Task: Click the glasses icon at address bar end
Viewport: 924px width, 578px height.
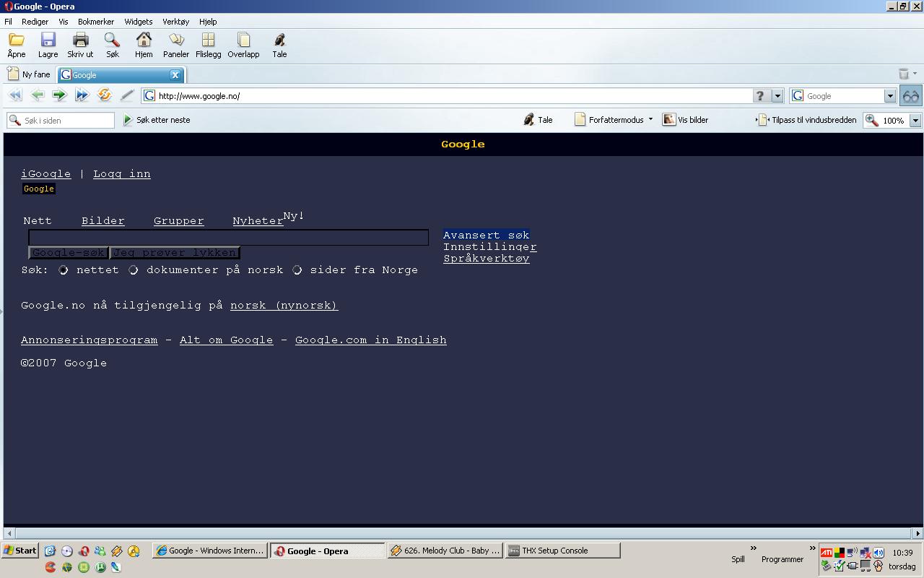Action: [911, 95]
